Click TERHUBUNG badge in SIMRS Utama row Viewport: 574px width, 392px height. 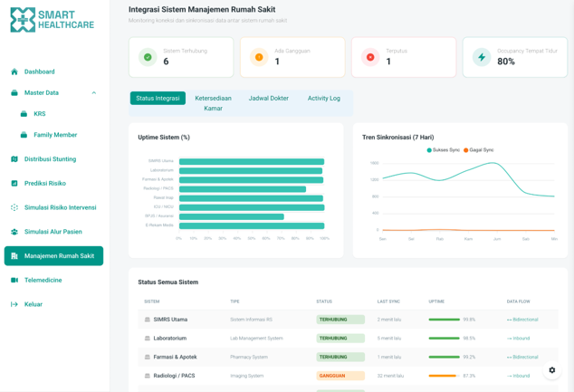pos(340,320)
